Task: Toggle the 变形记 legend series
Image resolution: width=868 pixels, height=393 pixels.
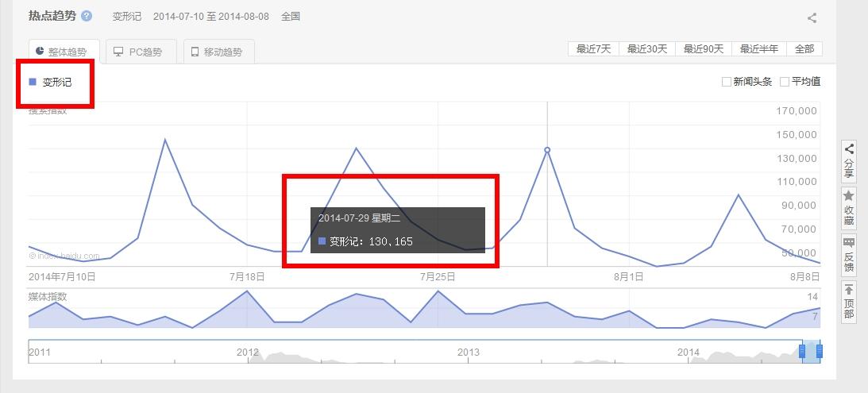Action: (52, 82)
